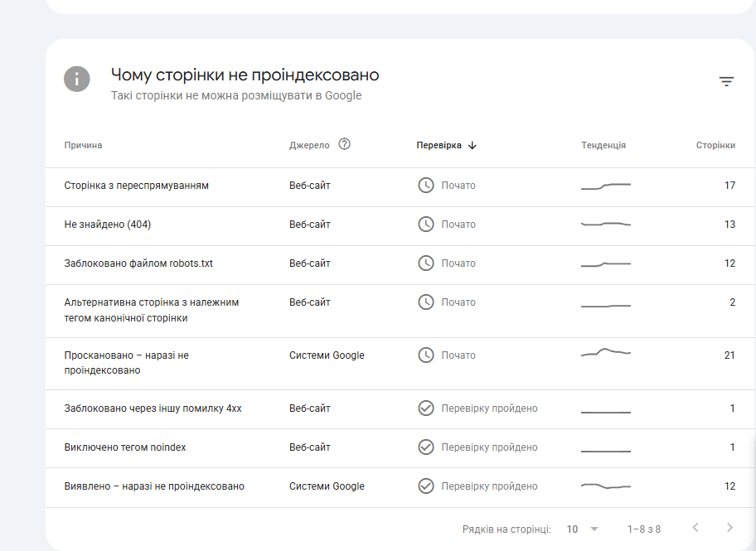756x551 pixels.
Task: Click Перевірку пройдено in помилку 4xx row
Action: tap(489, 408)
